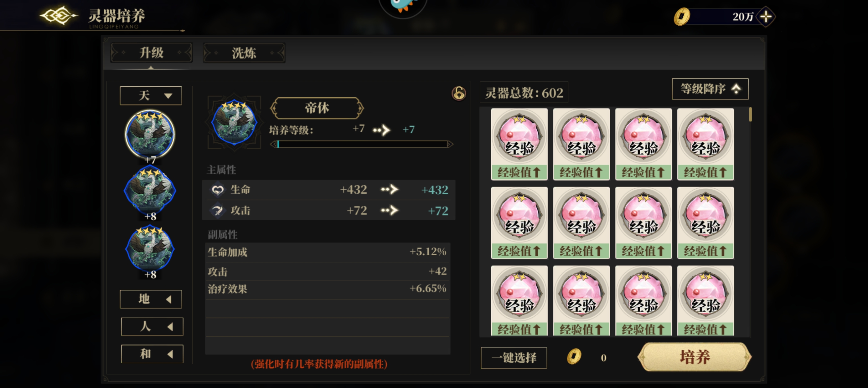868x388 pixels.
Task: Expand the 和 category list
Action: click(152, 354)
